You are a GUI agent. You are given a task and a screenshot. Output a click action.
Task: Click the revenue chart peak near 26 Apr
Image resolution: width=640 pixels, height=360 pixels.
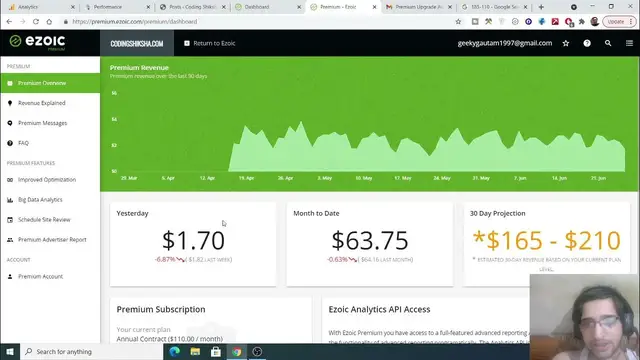coord(301,122)
